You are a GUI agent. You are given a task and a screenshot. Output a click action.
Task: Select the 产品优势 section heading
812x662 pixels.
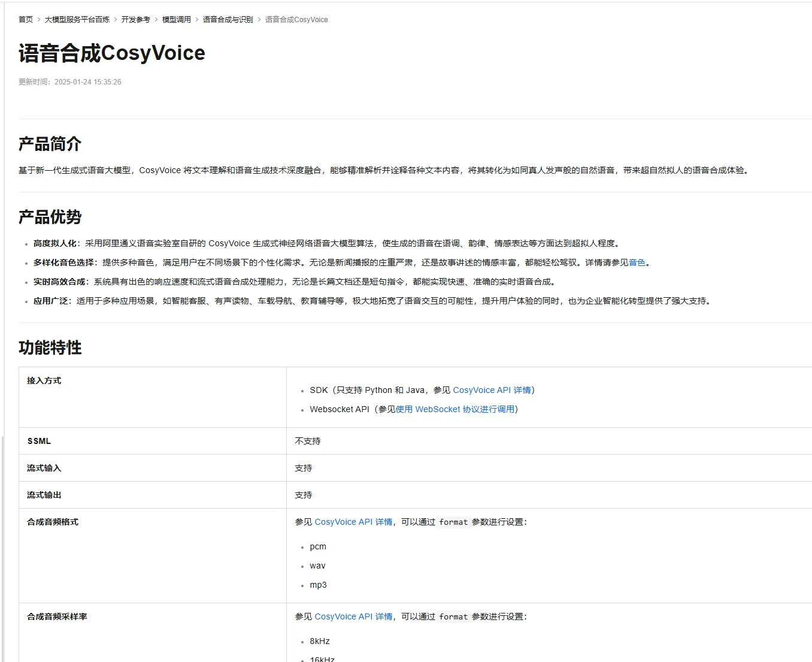tap(50, 217)
